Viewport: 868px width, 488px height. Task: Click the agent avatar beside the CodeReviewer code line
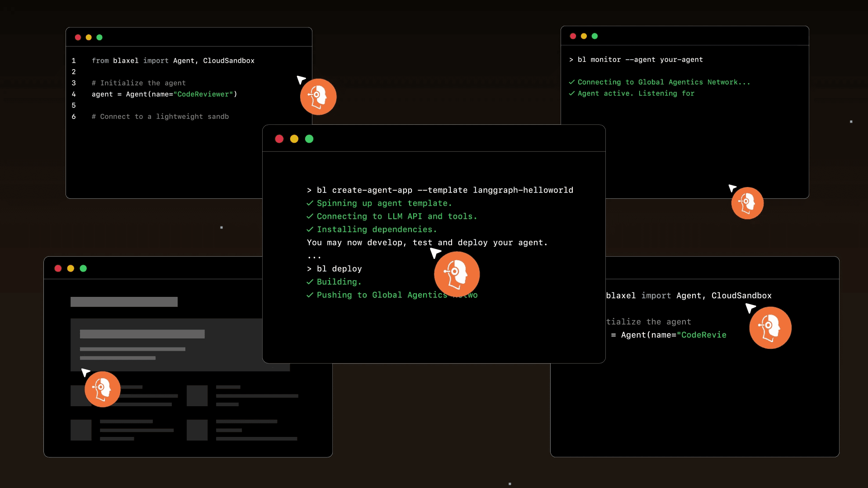[318, 97]
